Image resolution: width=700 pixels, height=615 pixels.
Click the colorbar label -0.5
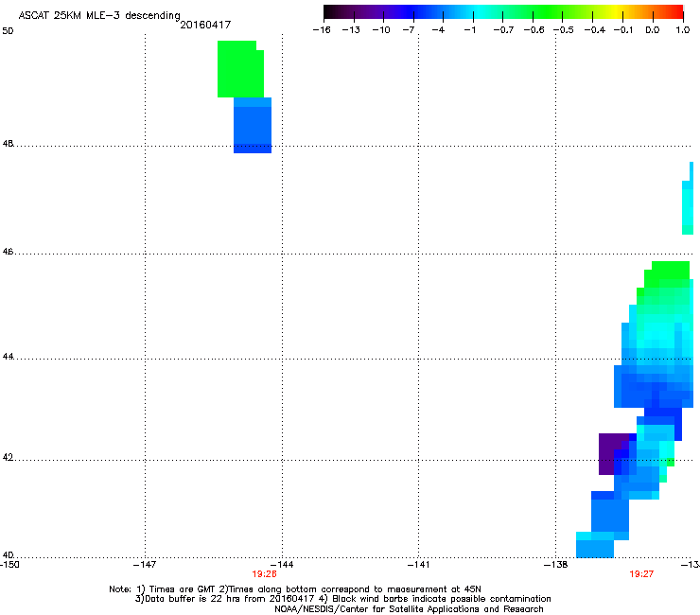click(x=564, y=30)
